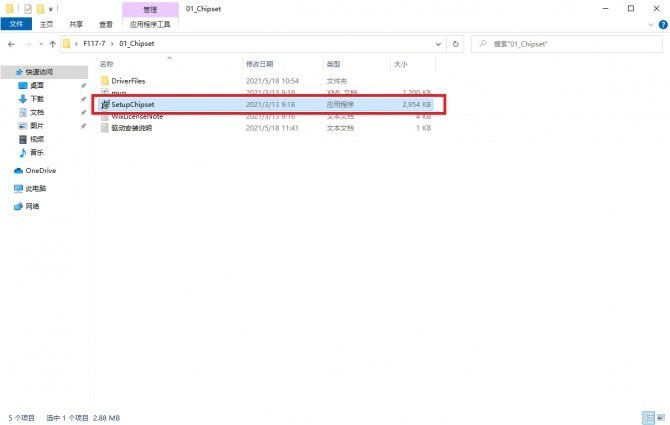Switch to details view in status bar

click(649, 418)
